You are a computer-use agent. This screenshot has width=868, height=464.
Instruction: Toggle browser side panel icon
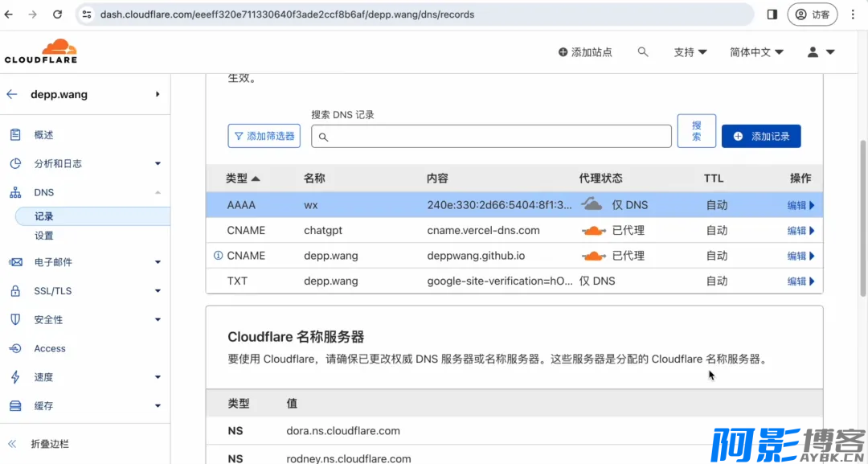[x=772, y=14]
